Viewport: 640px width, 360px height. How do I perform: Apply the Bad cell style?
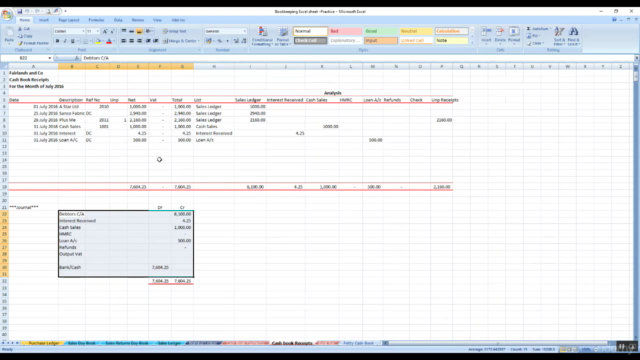pyautogui.click(x=345, y=31)
